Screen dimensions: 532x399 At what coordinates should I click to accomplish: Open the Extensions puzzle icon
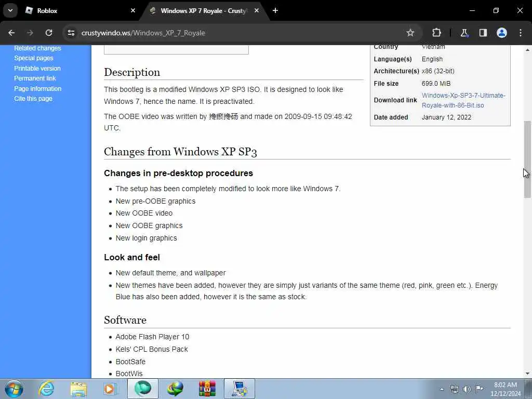click(436, 33)
